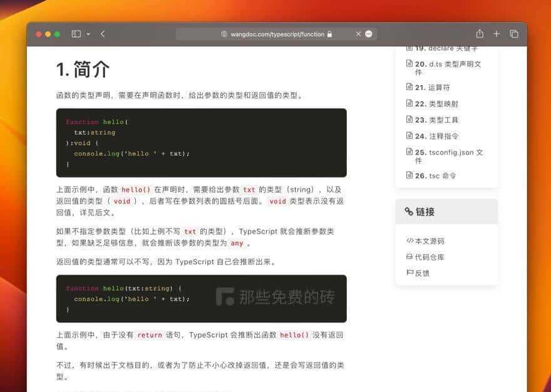Click the more options ellipsis in the address field
The image size is (551, 392).
tap(369, 34)
